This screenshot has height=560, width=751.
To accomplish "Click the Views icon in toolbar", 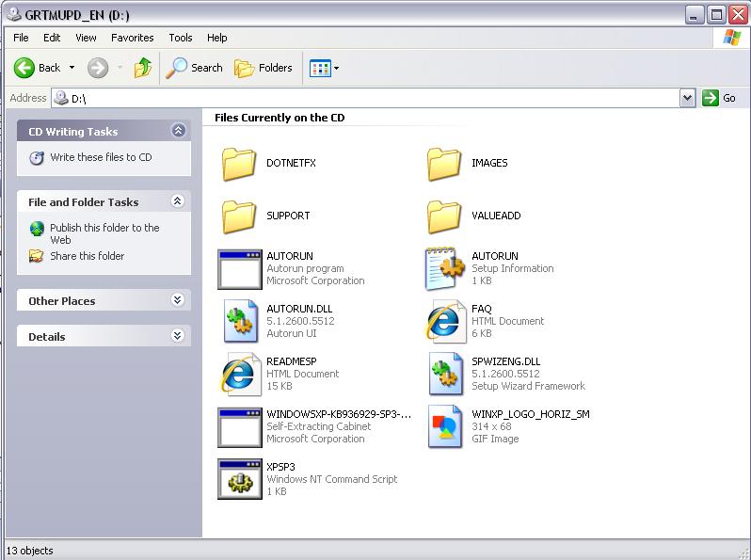I will coord(320,68).
